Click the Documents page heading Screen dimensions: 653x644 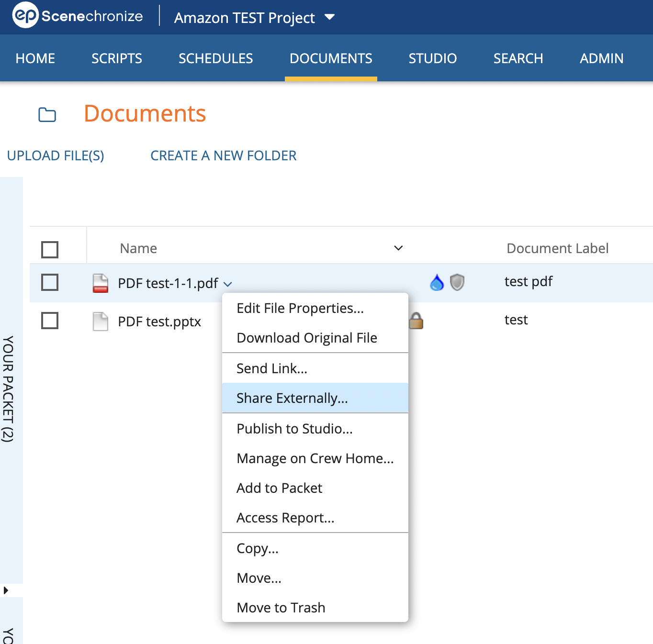tap(145, 114)
